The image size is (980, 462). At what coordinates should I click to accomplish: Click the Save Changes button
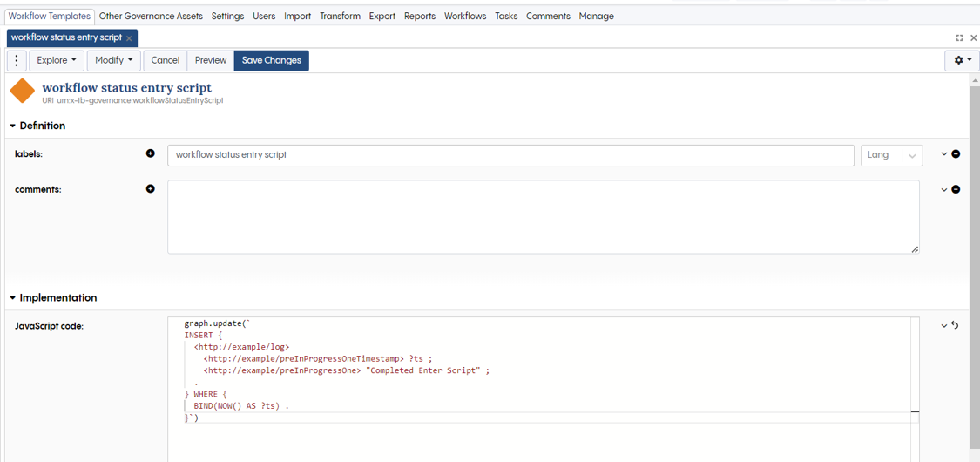tap(271, 60)
